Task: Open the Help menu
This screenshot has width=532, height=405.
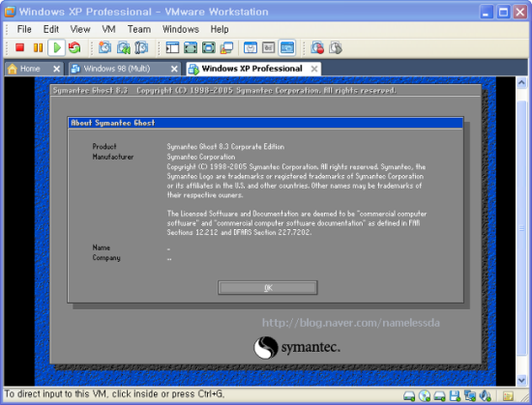Action: (220, 30)
